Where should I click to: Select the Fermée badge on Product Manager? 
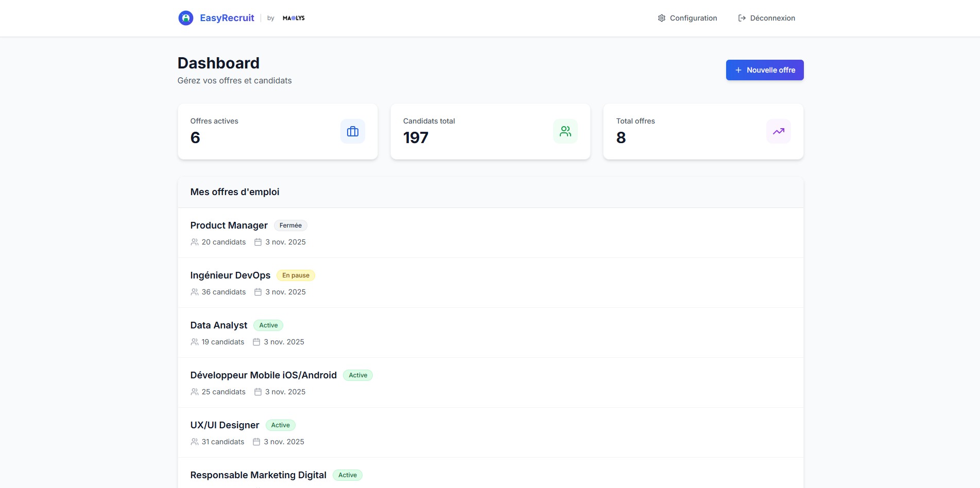[x=290, y=225]
